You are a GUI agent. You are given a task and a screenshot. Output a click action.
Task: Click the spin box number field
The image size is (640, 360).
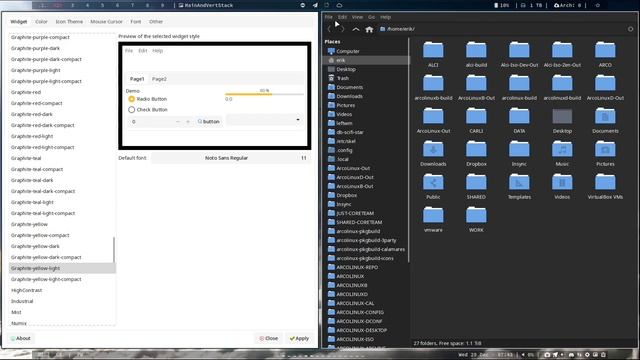coord(151,122)
